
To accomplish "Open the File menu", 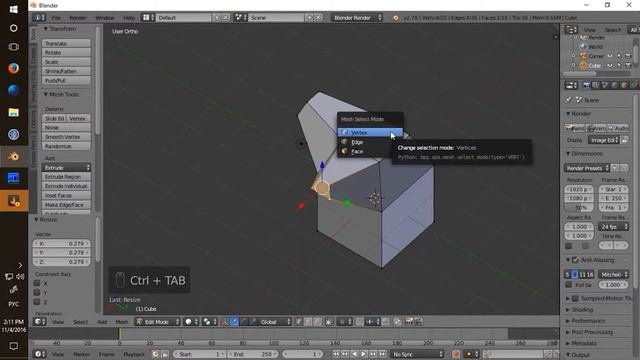I will tap(56, 18).
